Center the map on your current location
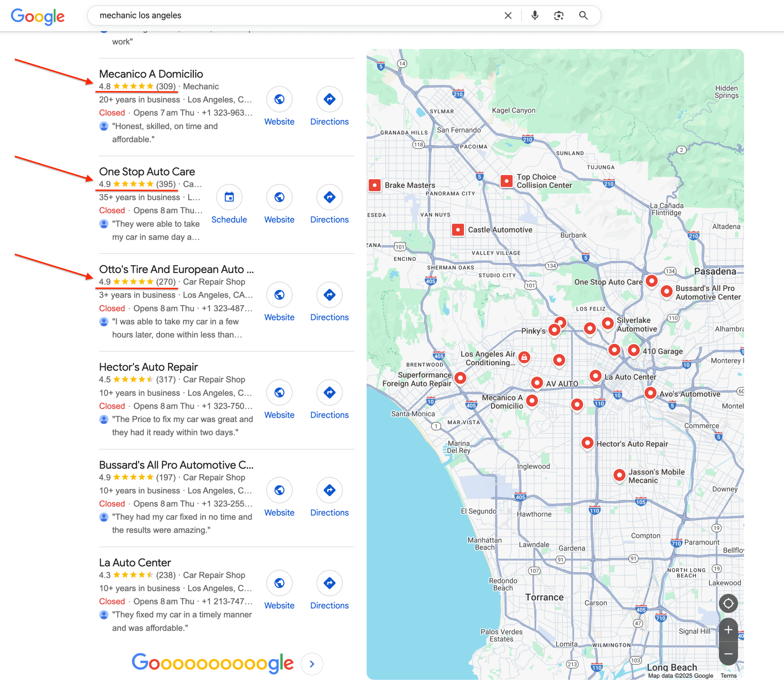 pyautogui.click(x=728, y=603)
